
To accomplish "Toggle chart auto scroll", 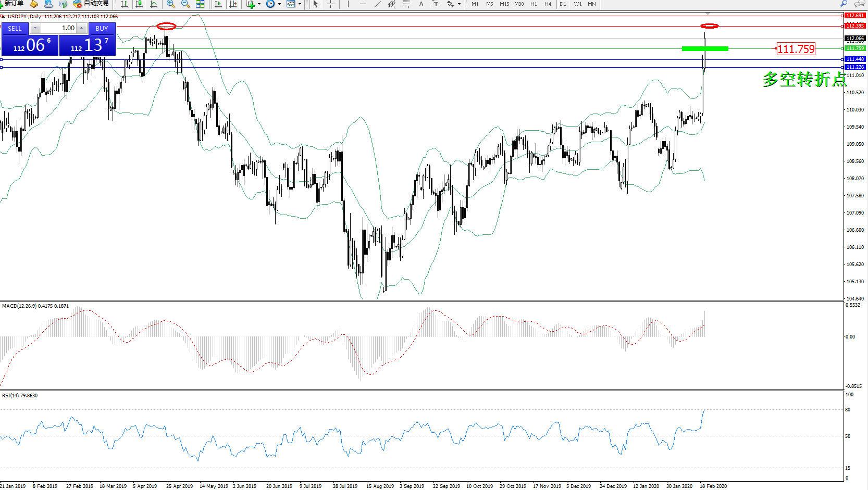I will tap(218, 4).
